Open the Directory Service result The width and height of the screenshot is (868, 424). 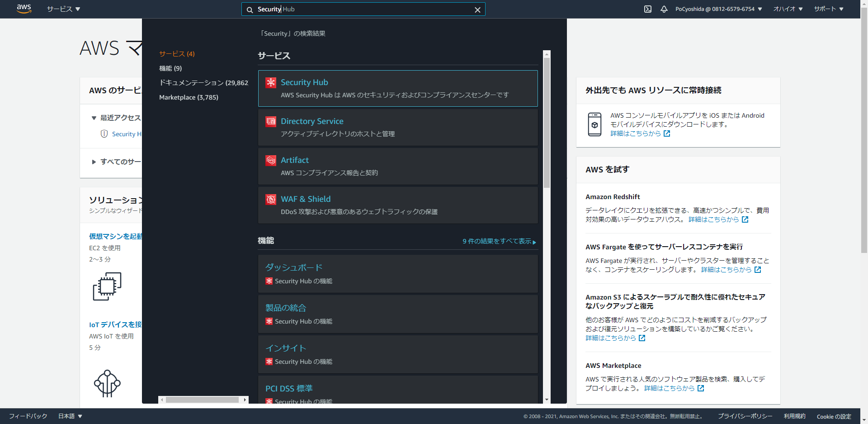click(x=398, y=127)
